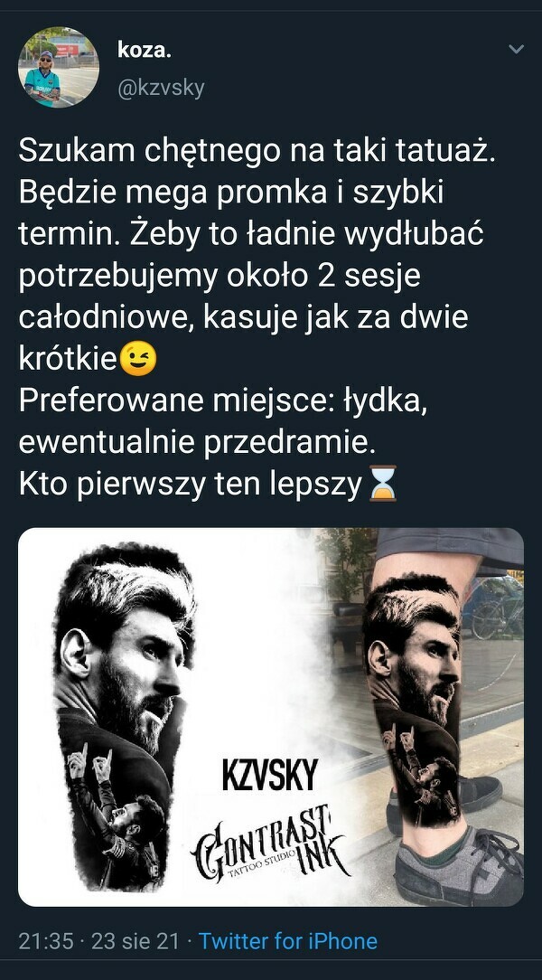
Task: Click the 23 sie 21 date
Action: tap(135, 940)
